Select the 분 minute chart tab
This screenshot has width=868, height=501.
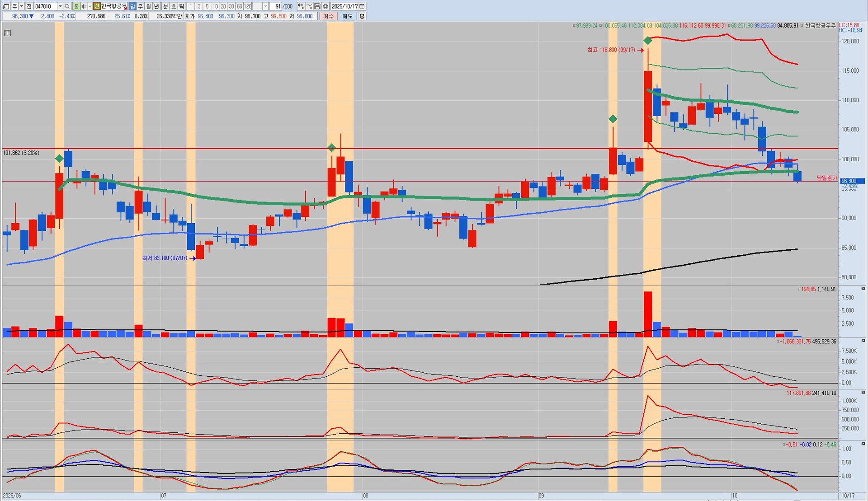[165, 6]
